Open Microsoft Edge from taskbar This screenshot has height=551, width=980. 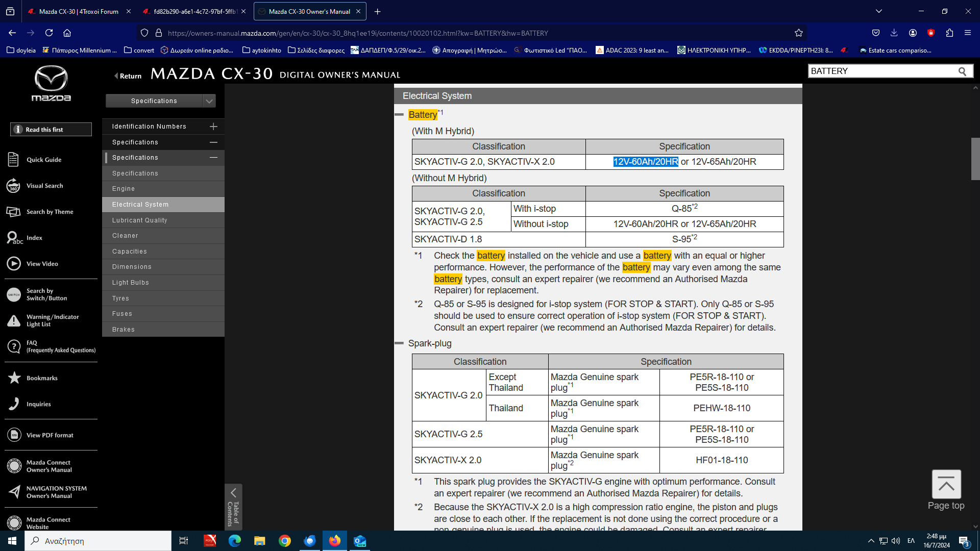tap(235, 541)
